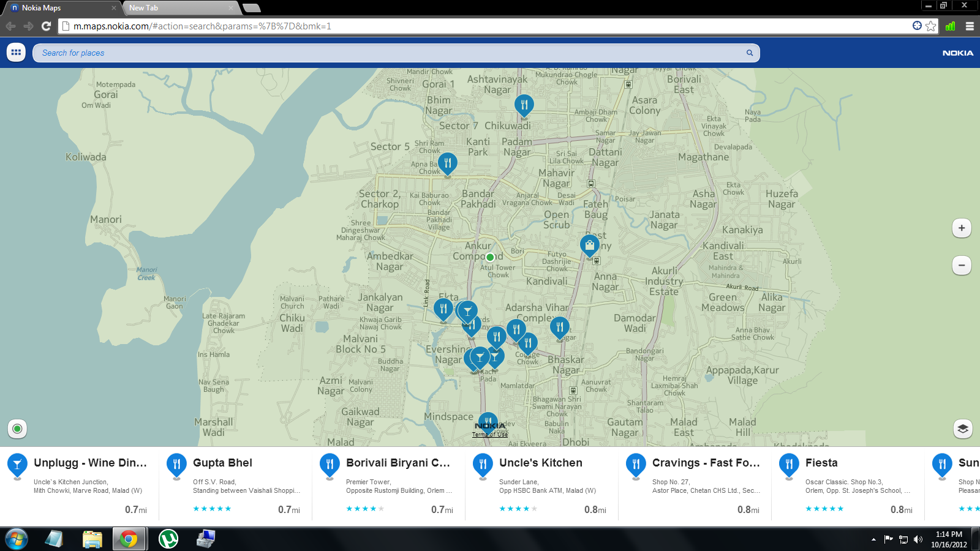The height and width of the screenshot is (551, 980).
Task: Click the Search for places field
Action: pyautogui.click(x=245, y=53)
